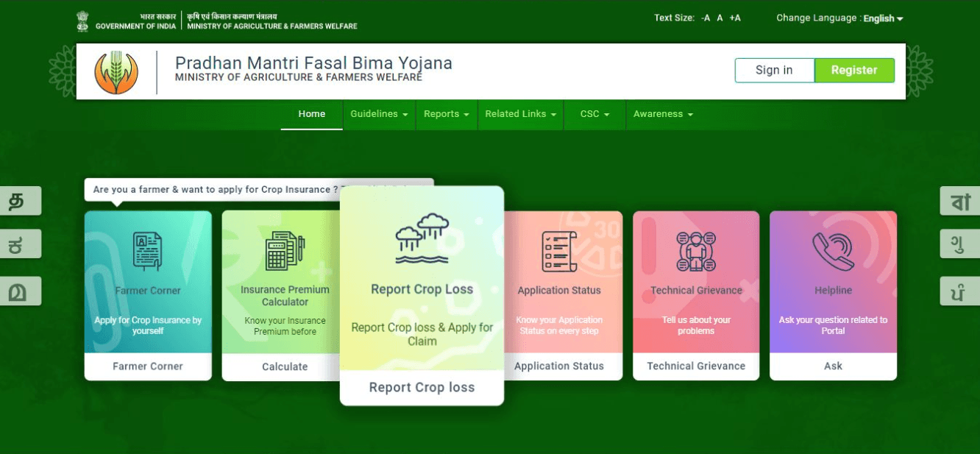Decrease text size with -A
Viewport: 980px width, 454px height.
pos(706,18)
